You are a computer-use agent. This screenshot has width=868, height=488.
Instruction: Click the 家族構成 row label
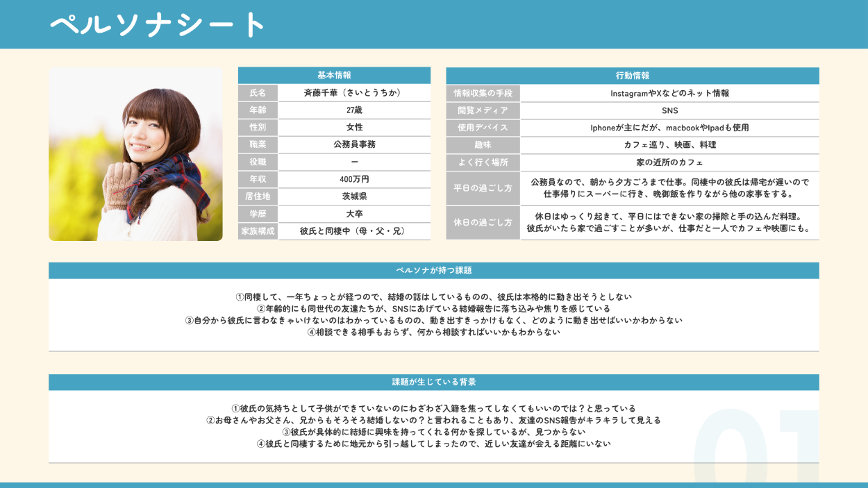(258, 231)
